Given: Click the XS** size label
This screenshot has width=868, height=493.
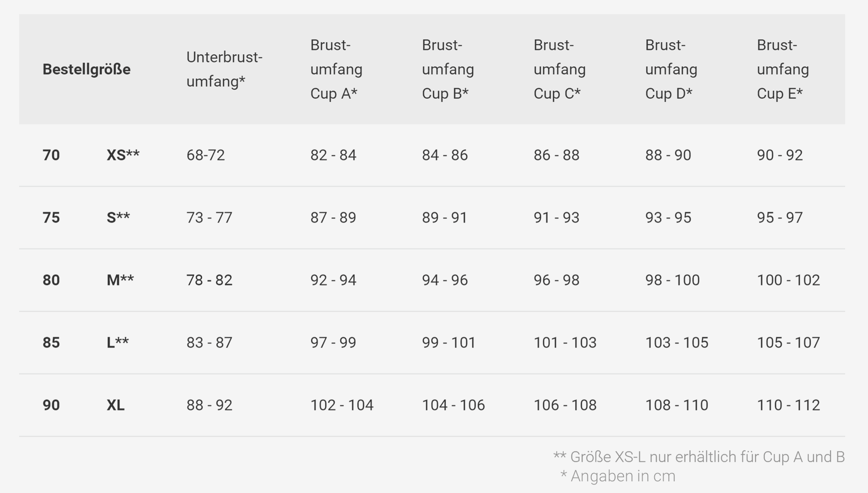Looking at the screenshot, I should point(123,155).
